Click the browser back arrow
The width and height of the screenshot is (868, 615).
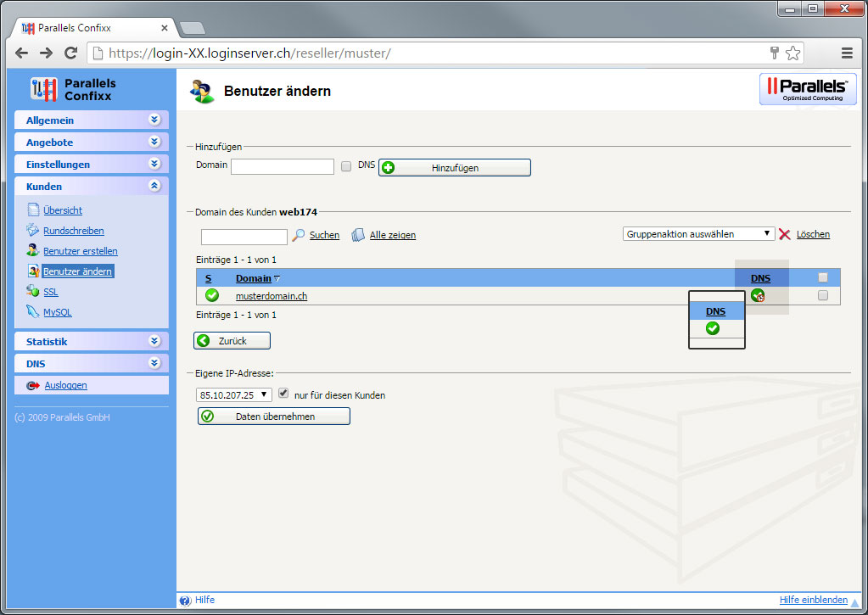[21, 53]
